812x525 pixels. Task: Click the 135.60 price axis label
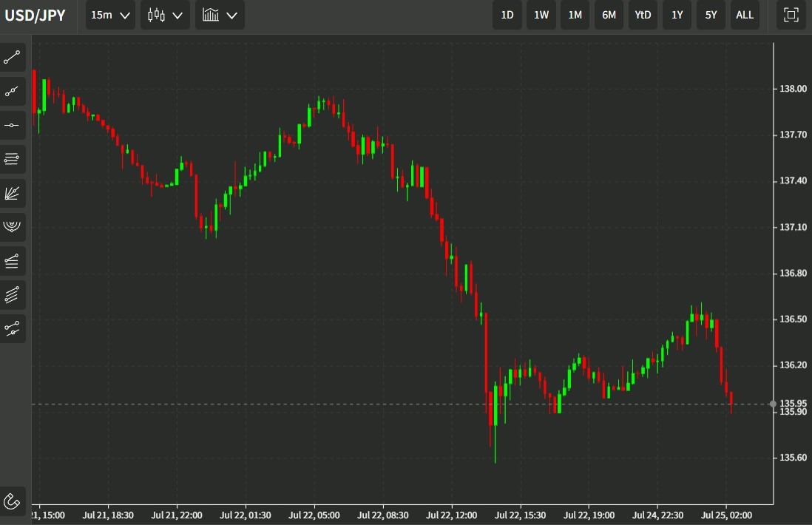point(793,457)
